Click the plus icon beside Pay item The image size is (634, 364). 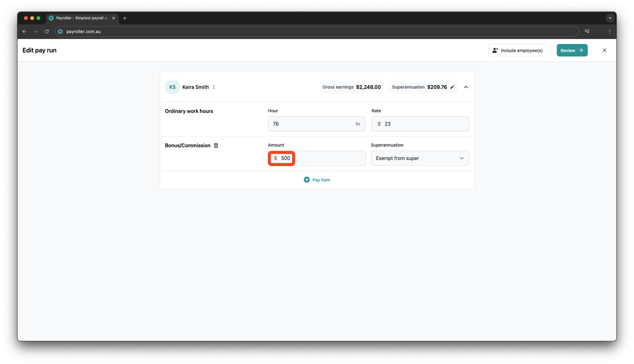307,180
